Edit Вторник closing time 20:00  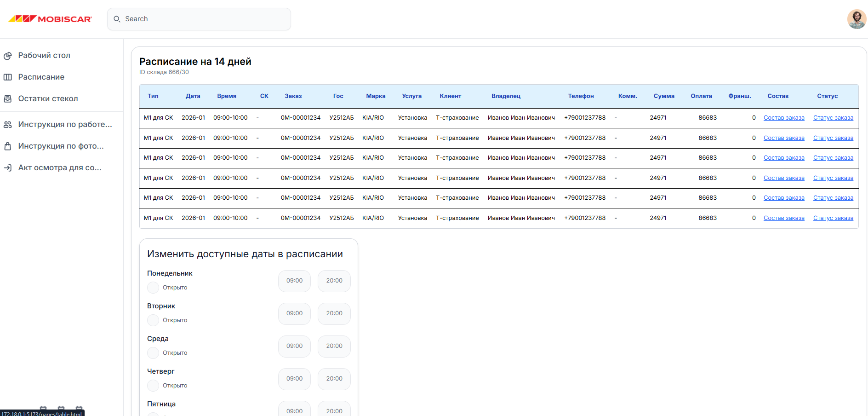point(334,313)
